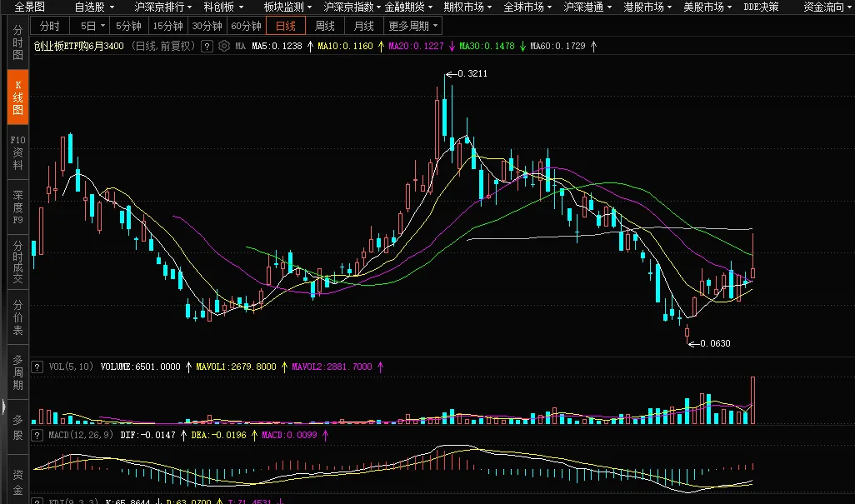Click the MACD:0.0099 value
855x504 pixels.
click(289, 435)
